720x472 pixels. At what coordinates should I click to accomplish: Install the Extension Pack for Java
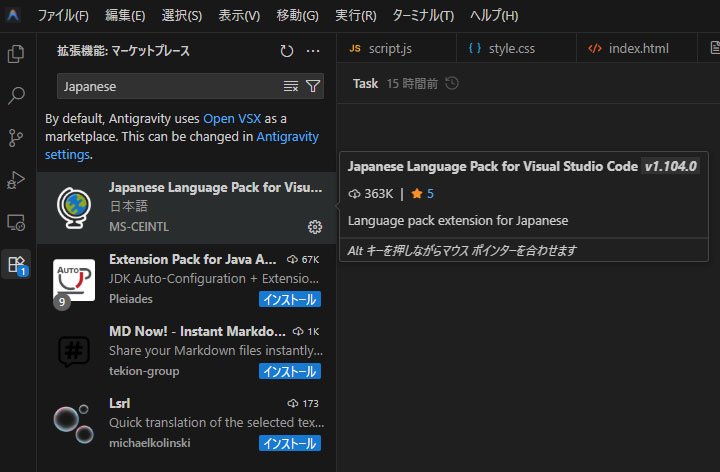(290, 299)
